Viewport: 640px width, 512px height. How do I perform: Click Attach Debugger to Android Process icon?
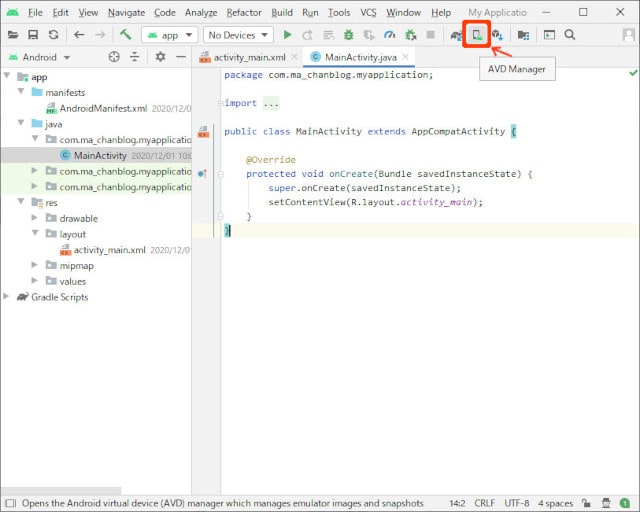pos(410,36)
